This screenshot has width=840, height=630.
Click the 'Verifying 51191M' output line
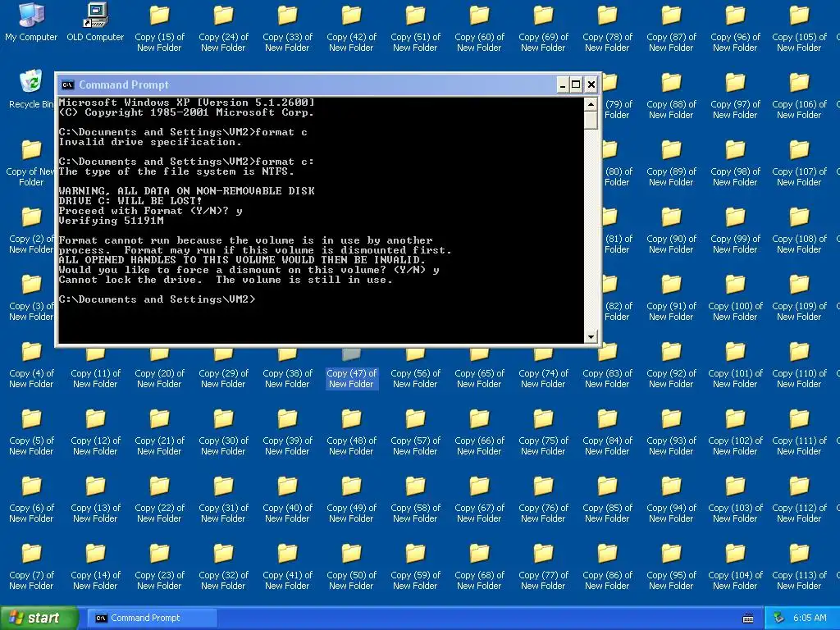click(x=112, y=221)
